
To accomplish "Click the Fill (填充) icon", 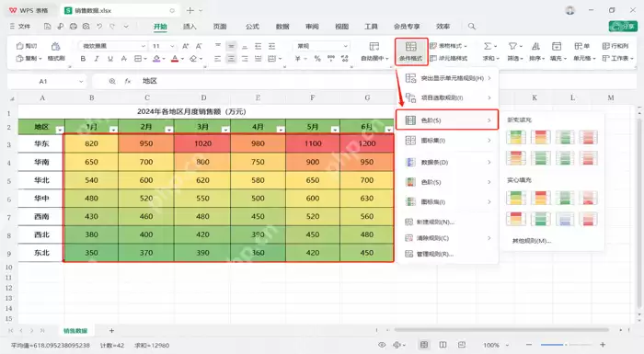I will pyautogui.click(x=557, y=46).
